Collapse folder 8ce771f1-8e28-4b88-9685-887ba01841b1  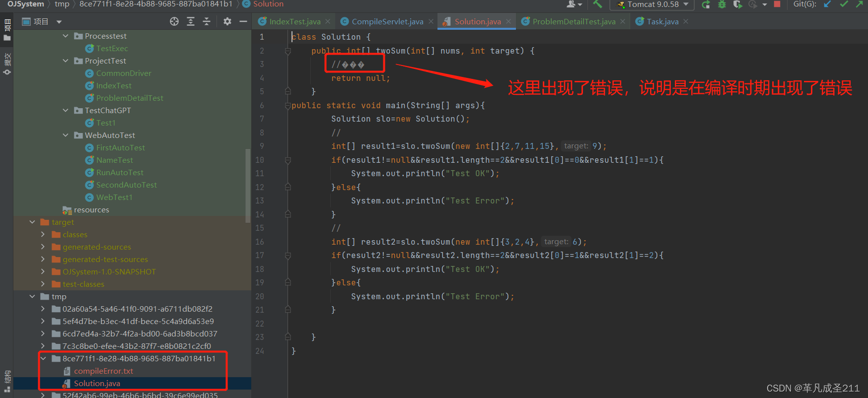point(43,358)
